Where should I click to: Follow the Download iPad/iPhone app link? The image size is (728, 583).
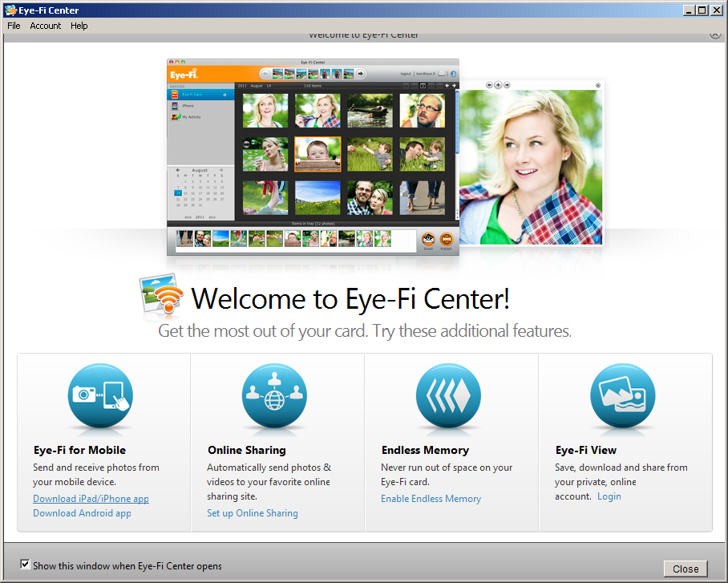tap(91, 499)
